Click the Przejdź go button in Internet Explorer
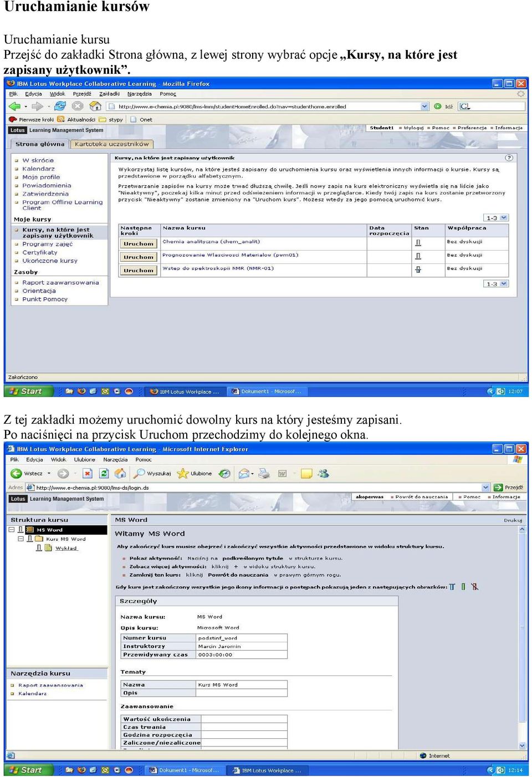 tap(509, 487)
